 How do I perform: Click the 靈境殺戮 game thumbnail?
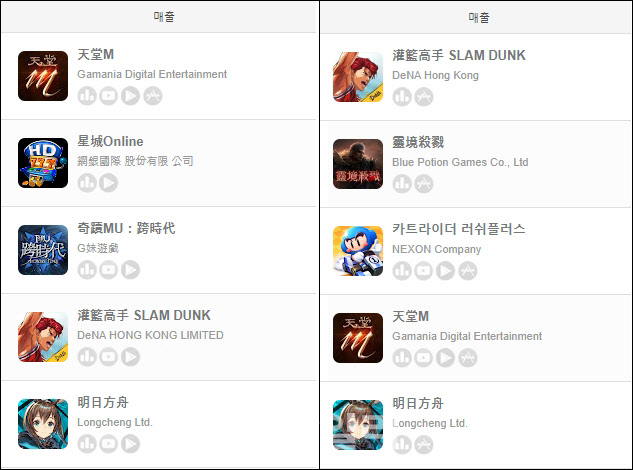[x=358, y=164]
